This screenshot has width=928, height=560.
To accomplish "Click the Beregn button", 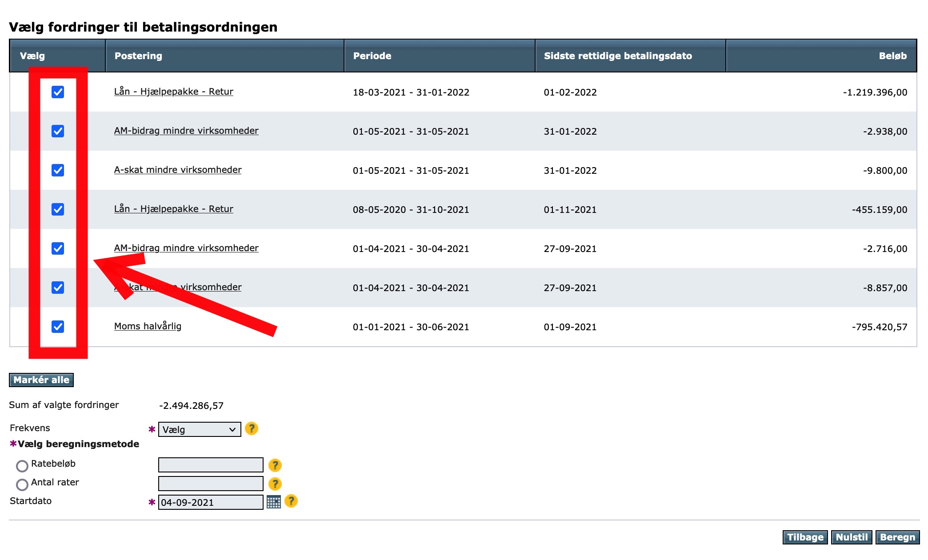I will 897,537.
